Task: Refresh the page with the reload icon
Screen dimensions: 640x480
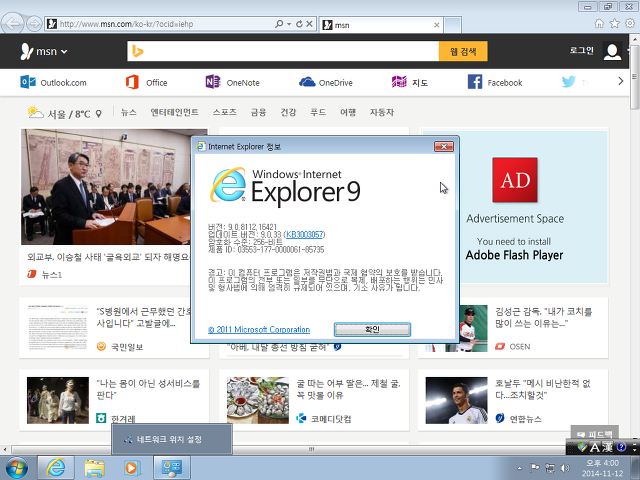Action: pyautogui.click(x=299, y=24)
